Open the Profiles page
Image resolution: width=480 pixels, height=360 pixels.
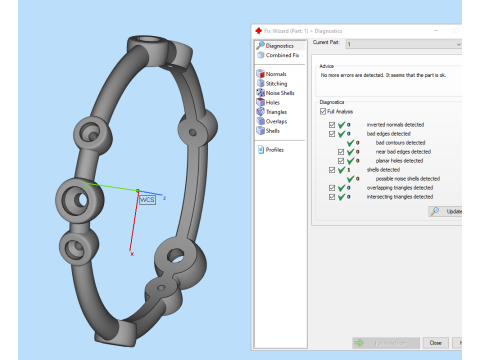[271, 150]
